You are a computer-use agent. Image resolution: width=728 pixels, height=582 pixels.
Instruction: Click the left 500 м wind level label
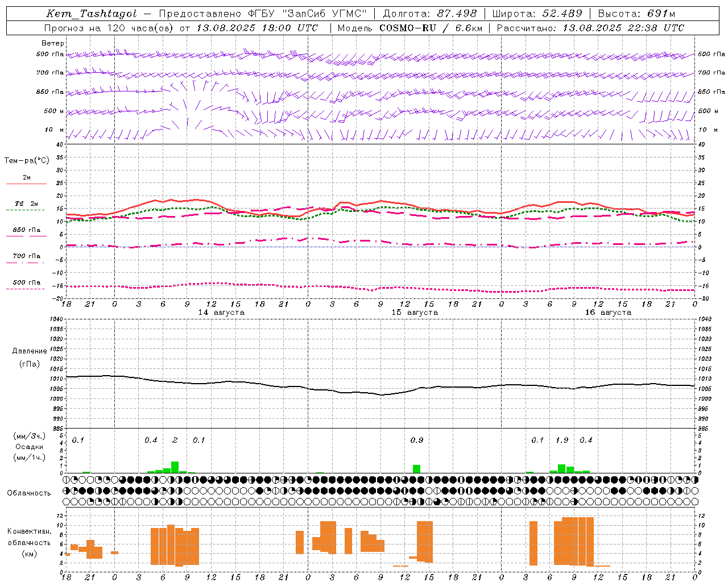[x=55, y=111]
